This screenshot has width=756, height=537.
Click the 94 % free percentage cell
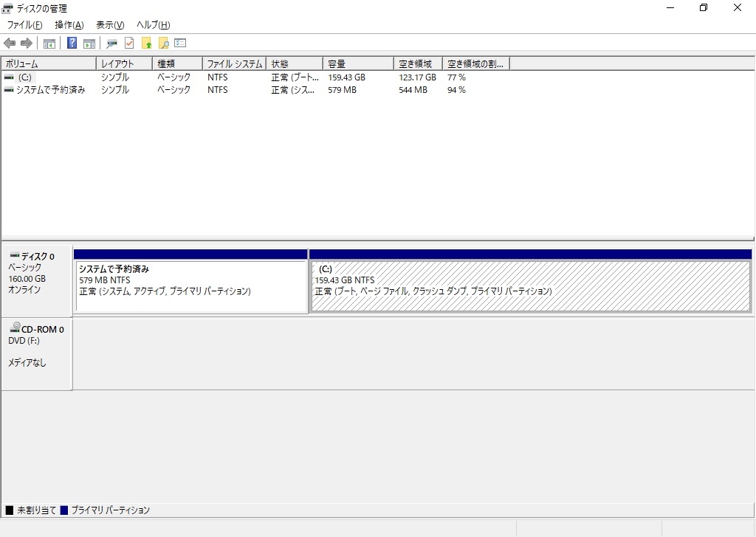point(456,89)
